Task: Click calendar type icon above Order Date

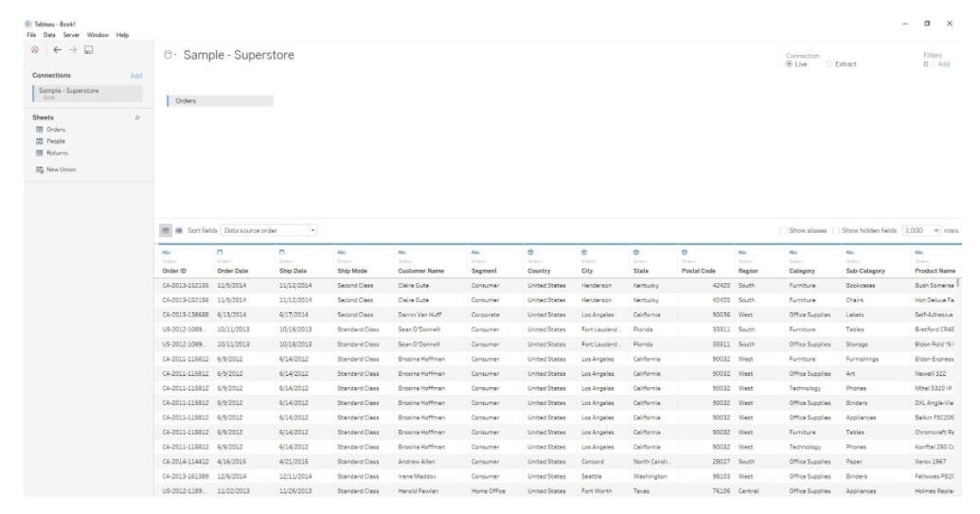Action: 220,253
